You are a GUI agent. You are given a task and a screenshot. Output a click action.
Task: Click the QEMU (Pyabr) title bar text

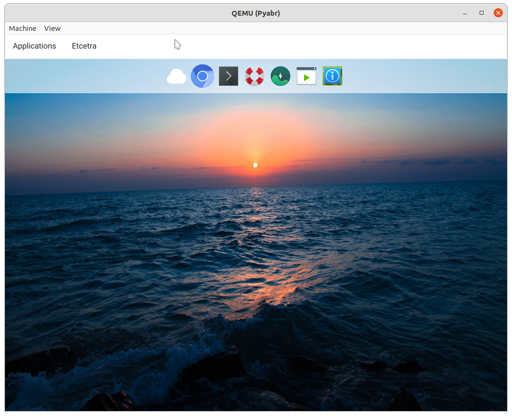coord(256,13)
